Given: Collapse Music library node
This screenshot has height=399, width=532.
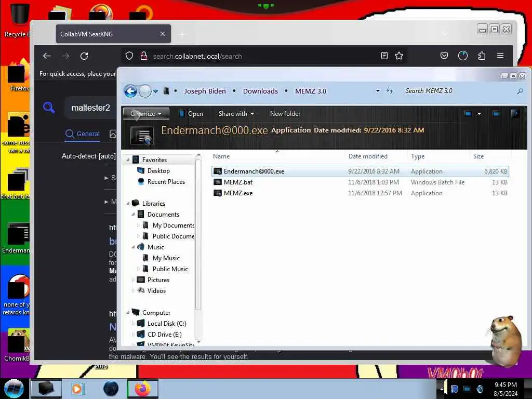Looking at the screenshot, I should tap(133, 247).
